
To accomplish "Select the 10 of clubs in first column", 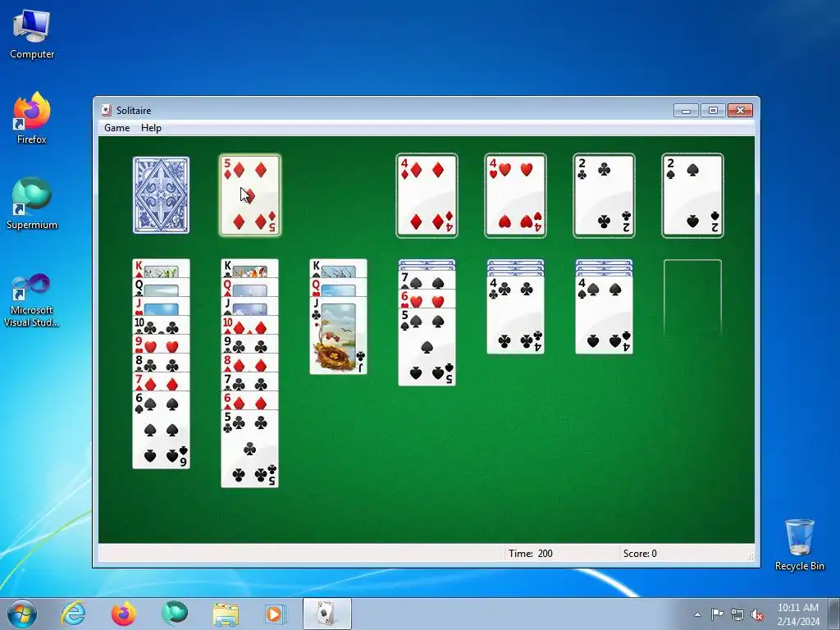I will (x=162, y=326).
